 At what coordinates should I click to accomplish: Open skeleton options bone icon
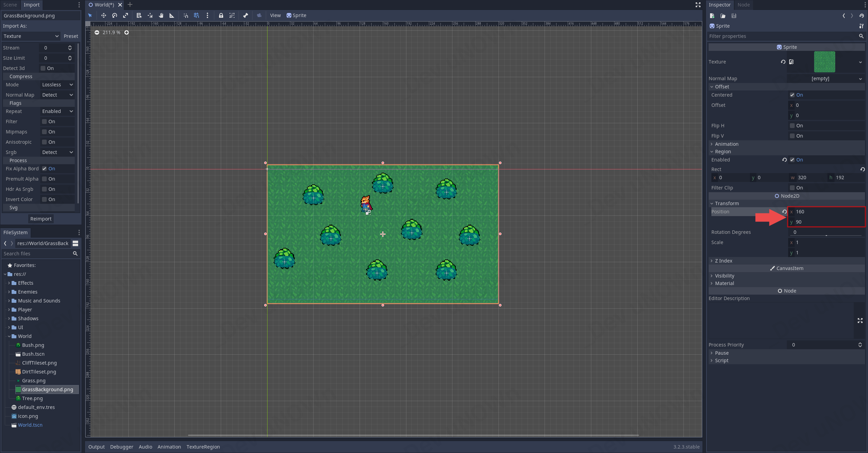point(246,15)
